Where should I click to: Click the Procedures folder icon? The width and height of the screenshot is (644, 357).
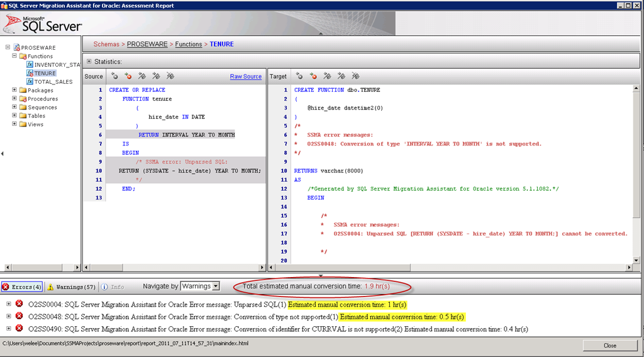(x=23, y=99)
